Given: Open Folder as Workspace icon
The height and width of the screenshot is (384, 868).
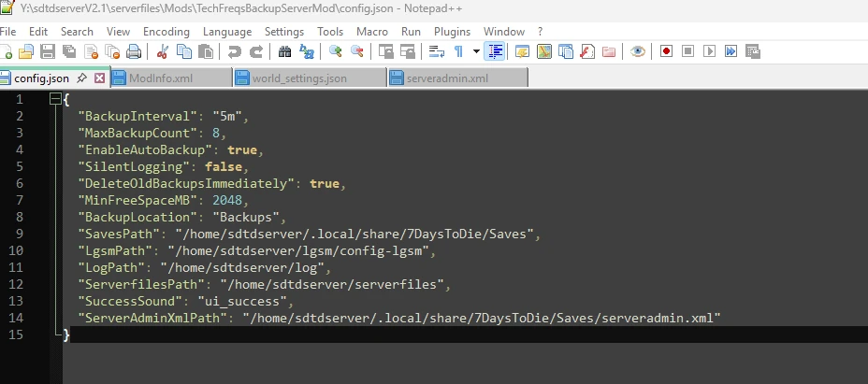Looking at the screenshot, I should pos(608,51).
